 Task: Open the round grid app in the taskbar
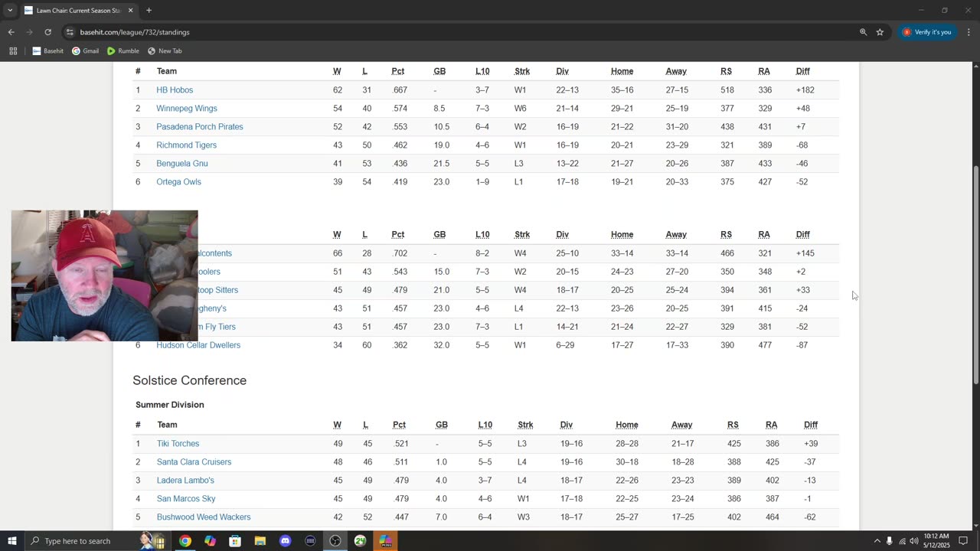[x=310, y=541]
